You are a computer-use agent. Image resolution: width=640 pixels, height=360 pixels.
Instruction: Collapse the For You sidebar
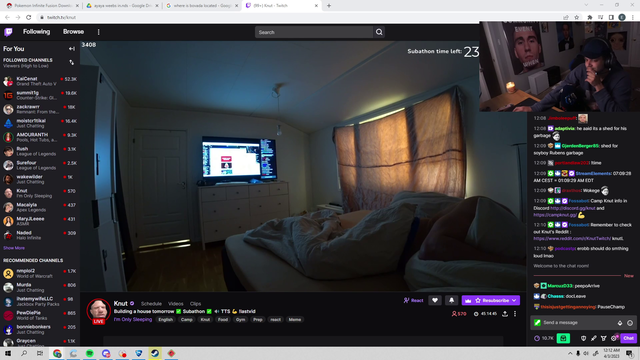point(72,49)
